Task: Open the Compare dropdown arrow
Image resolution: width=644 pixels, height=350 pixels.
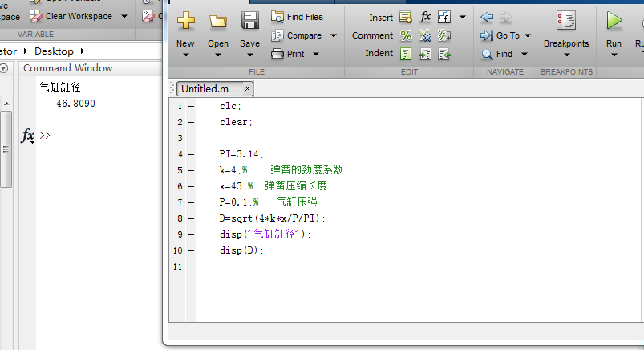Action: (334, 36)
